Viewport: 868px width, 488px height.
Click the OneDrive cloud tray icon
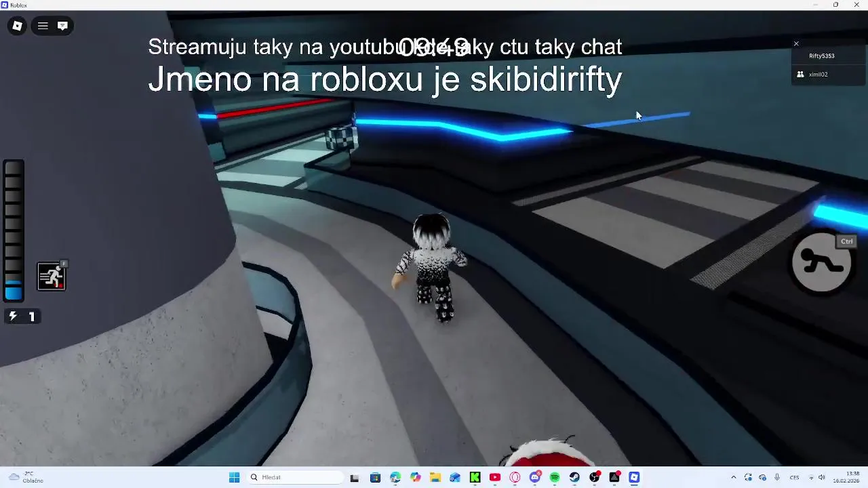(x=762, y=478)
